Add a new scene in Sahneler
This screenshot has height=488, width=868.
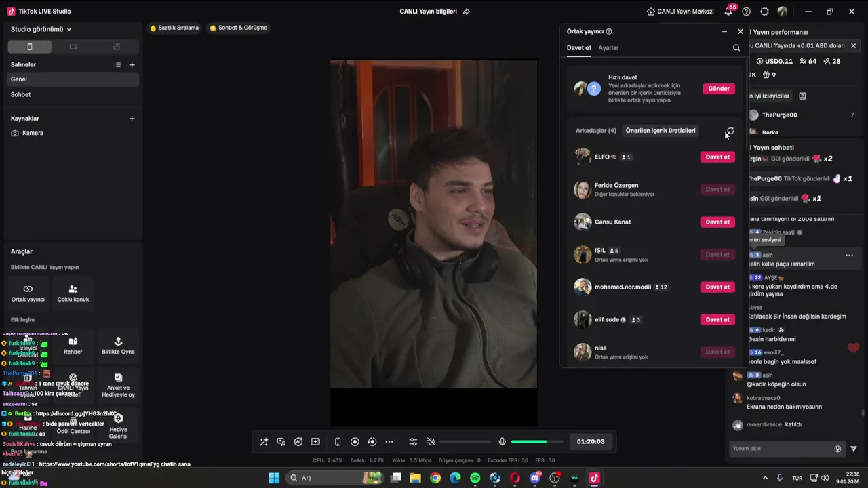[x=132, y=64]
